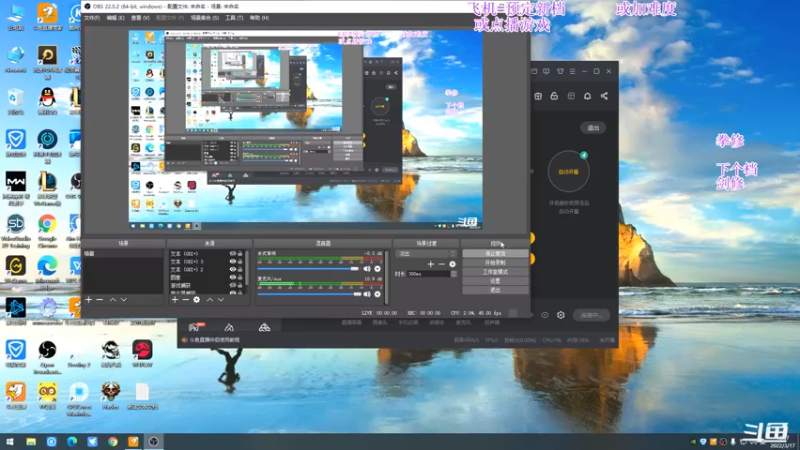Click the eye icon at the Douyu panel bottom
Screen dimensions: 800x450
coord(545,315)
